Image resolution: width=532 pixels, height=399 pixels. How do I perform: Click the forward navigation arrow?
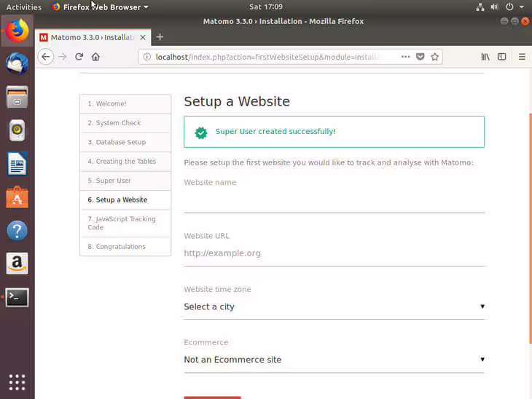[63, 57]
